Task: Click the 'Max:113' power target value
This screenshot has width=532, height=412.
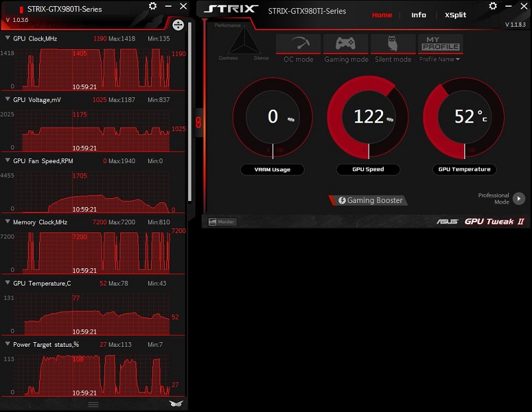Action: coord(120,344)
